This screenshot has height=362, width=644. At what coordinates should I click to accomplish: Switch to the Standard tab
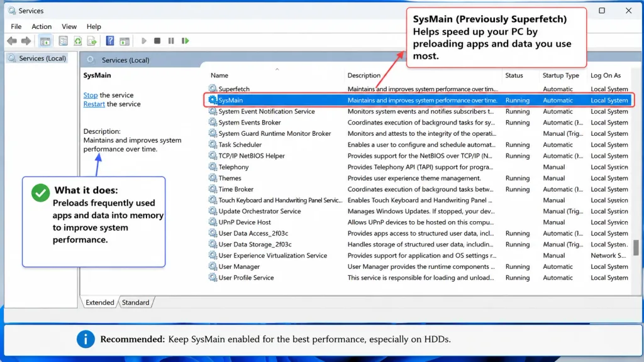(136, 302)
